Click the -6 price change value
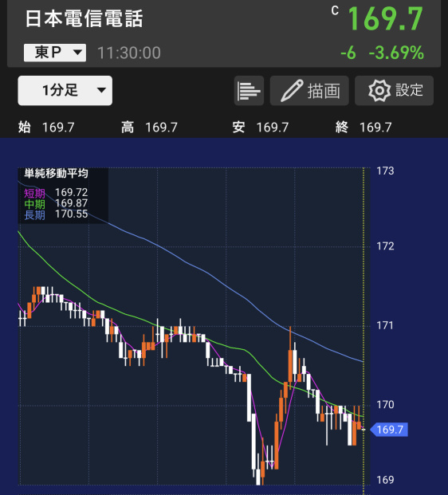 [348, 53]
